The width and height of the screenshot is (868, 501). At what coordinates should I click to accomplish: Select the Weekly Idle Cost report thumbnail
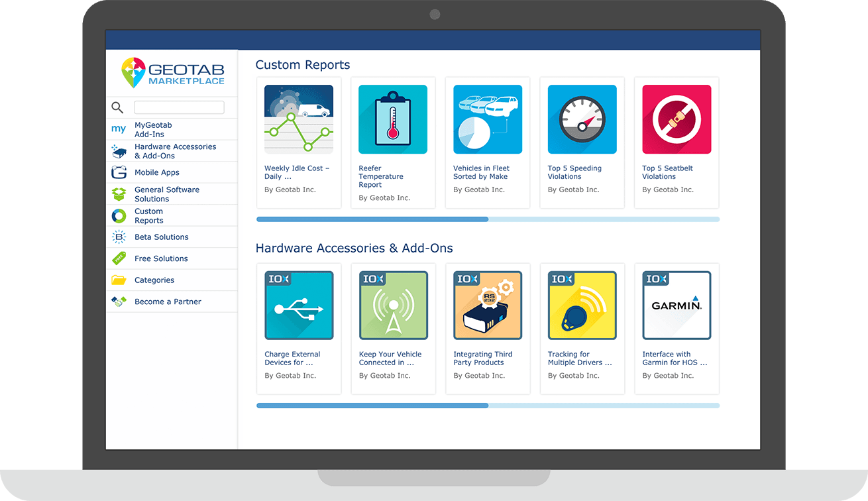click(x=299, y=119)
